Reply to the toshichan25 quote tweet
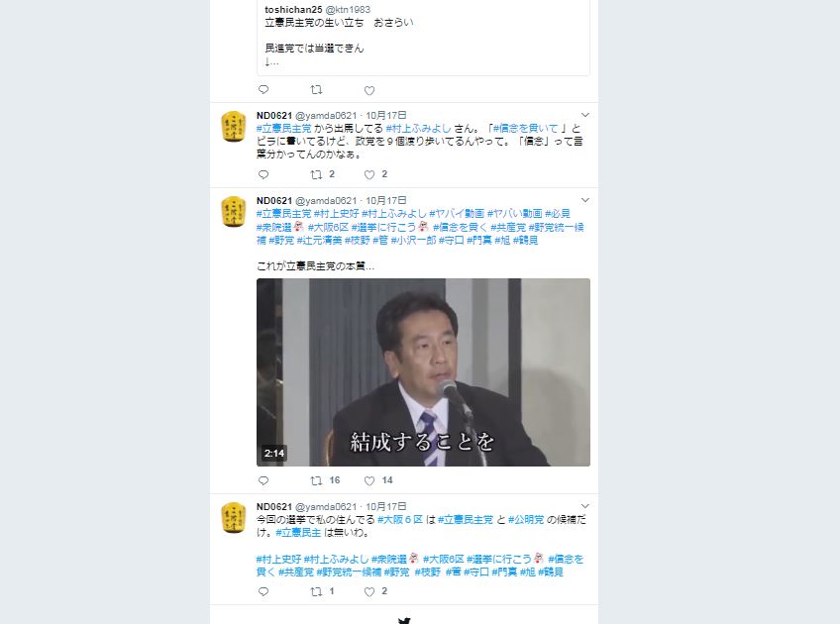Image resolution: width=840 pixels, height=624 pixels. pyautogui.click(x=263, y=89)
